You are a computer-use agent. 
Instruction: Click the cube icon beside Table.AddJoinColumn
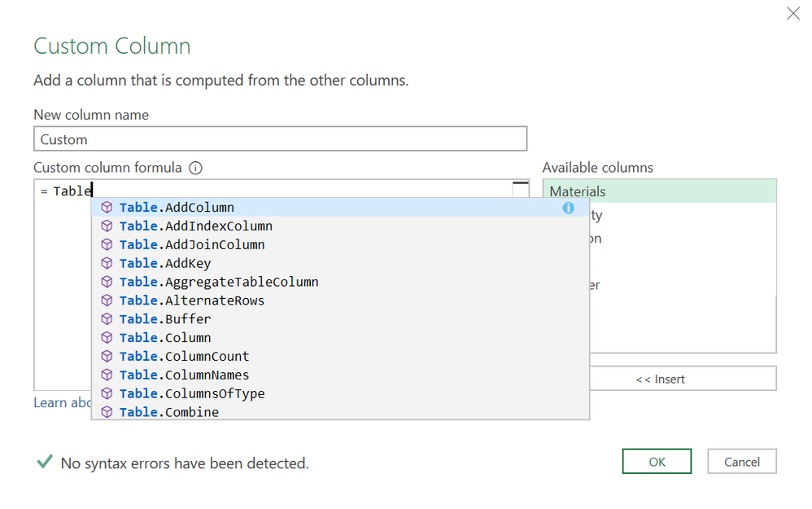pos(107,244)
